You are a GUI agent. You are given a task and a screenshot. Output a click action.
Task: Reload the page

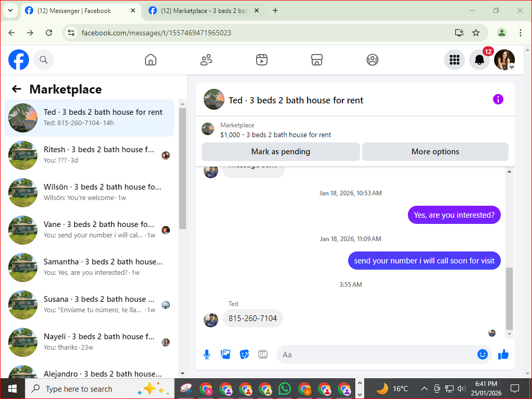pos(49,33)
